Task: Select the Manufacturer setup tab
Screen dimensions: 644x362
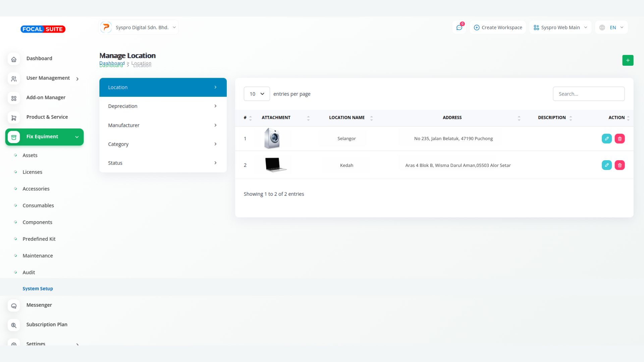Action: pyautogui.click(x=163, y=125)
